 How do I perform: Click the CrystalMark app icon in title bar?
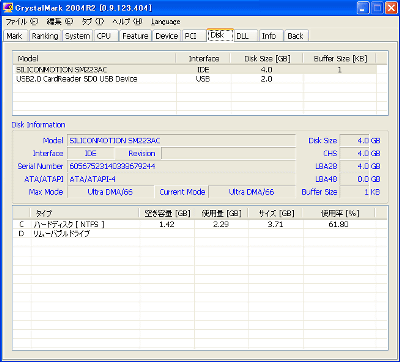(8, 7)
